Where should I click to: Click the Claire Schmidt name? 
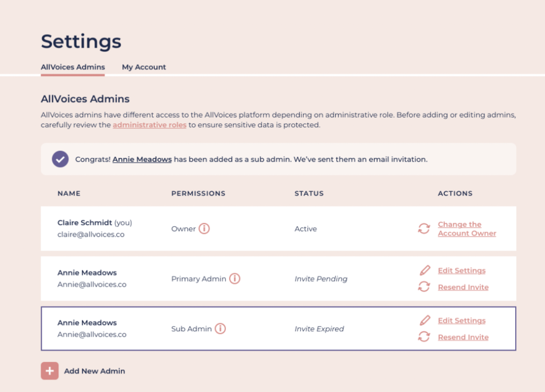coord(85,223)
